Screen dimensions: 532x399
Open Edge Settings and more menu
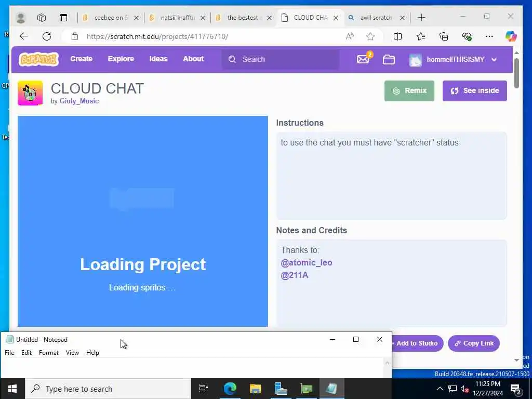point(489,36)
